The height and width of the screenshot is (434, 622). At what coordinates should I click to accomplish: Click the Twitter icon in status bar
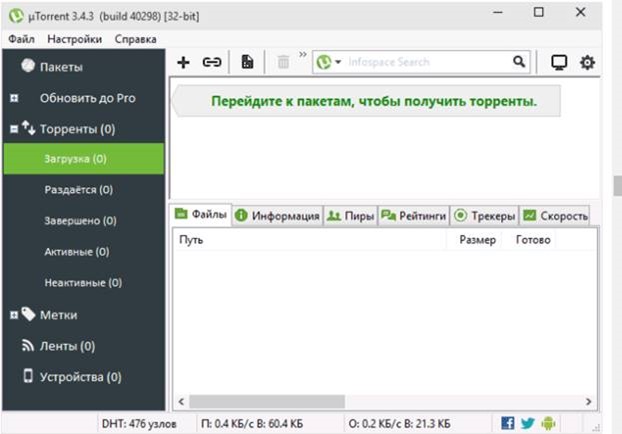528,423
